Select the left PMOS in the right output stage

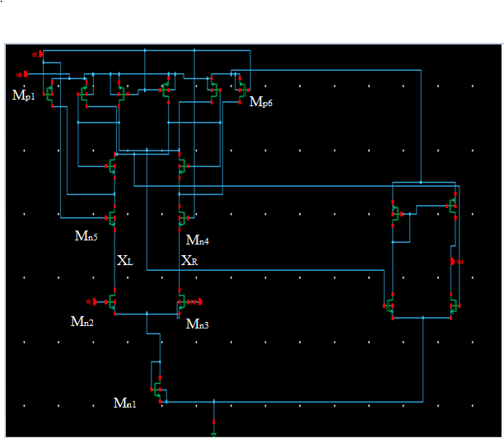(396, 213)
